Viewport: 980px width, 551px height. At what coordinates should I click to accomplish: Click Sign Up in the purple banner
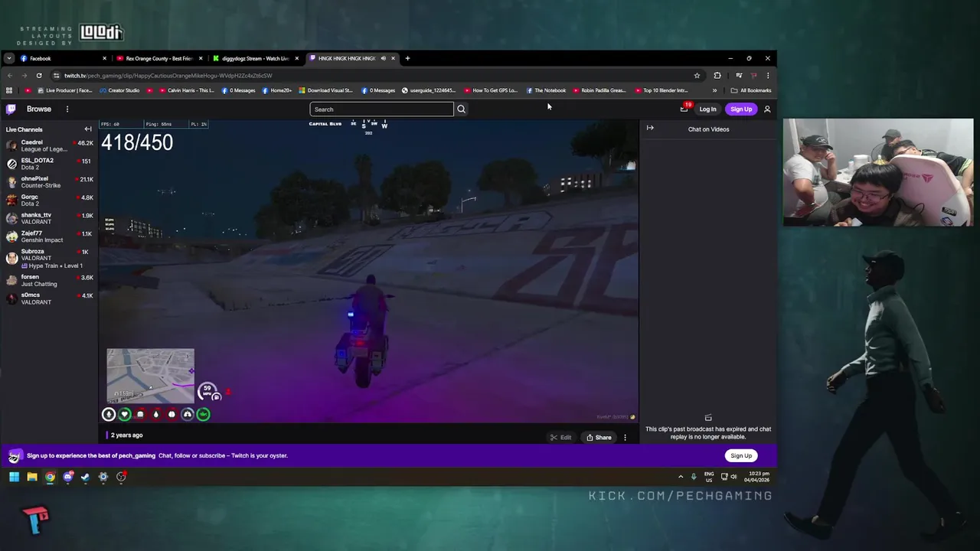point(741,455)
